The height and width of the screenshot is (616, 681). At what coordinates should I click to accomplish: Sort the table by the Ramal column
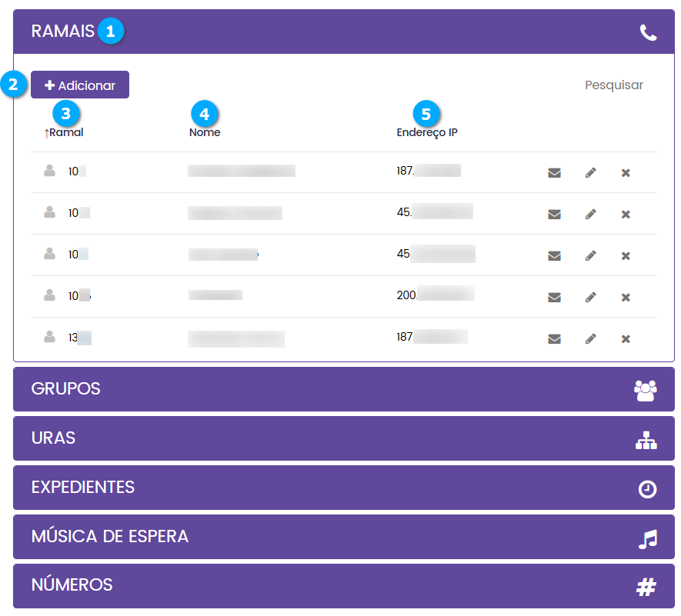[x=65, y=132]
